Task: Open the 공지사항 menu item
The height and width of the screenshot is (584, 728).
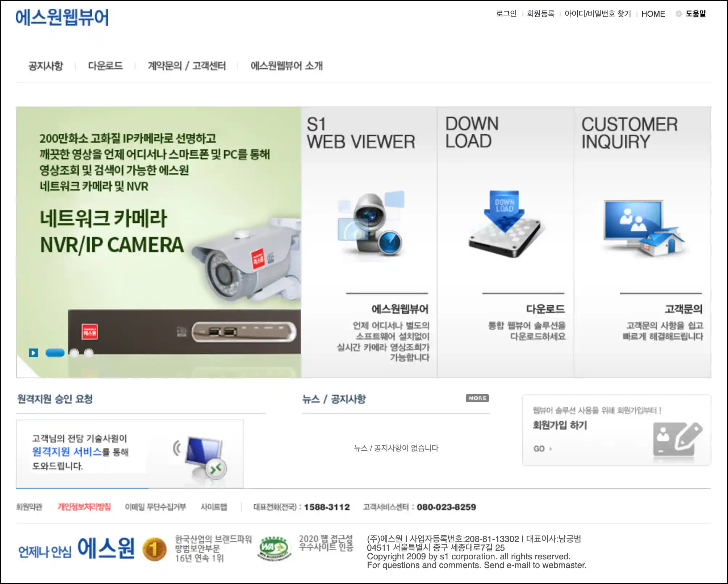Action: coord(46,66)
